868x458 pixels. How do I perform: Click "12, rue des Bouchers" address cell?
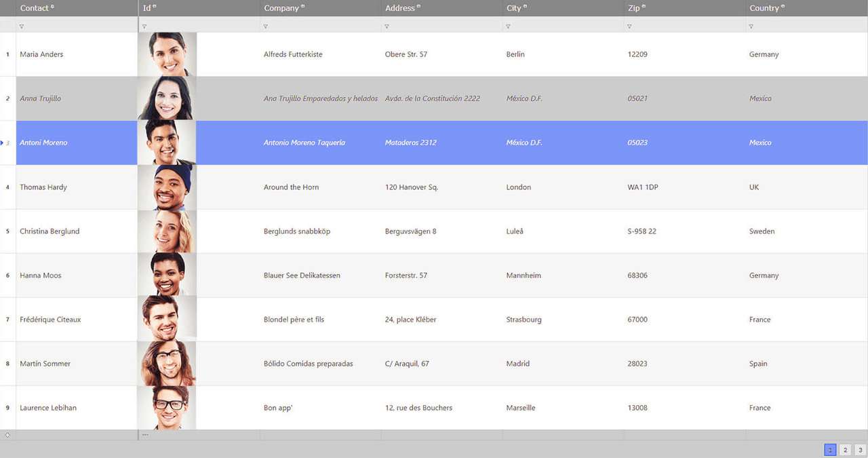[x=418, y=408]
